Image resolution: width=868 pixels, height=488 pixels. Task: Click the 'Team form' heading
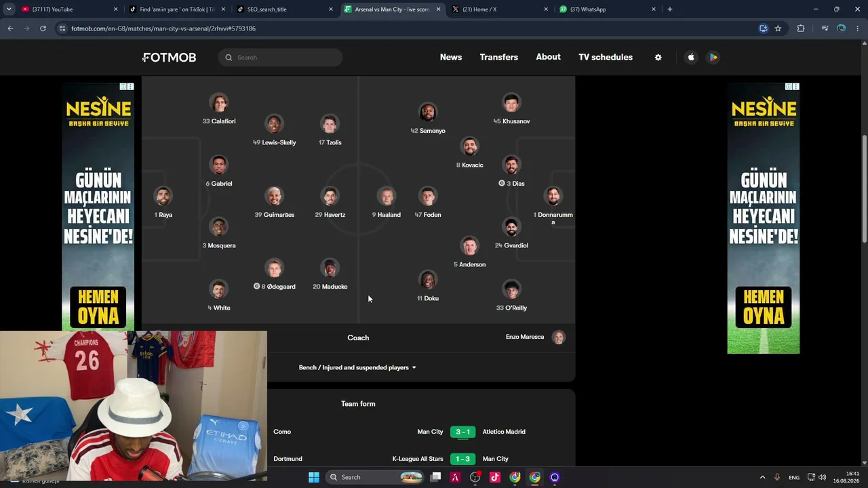pos(358,404)
